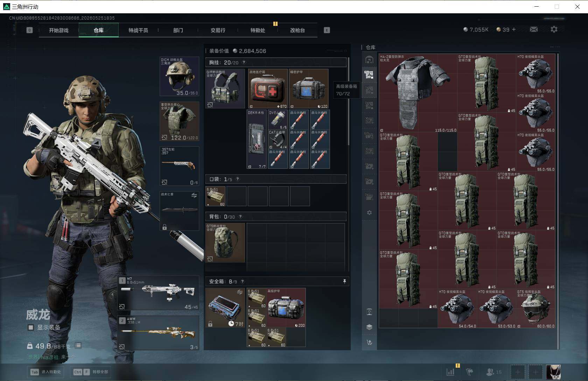Select the 战术匕首 knife slot
The width and height of the screenshot is (588, 381).
[x=180, y=211]
